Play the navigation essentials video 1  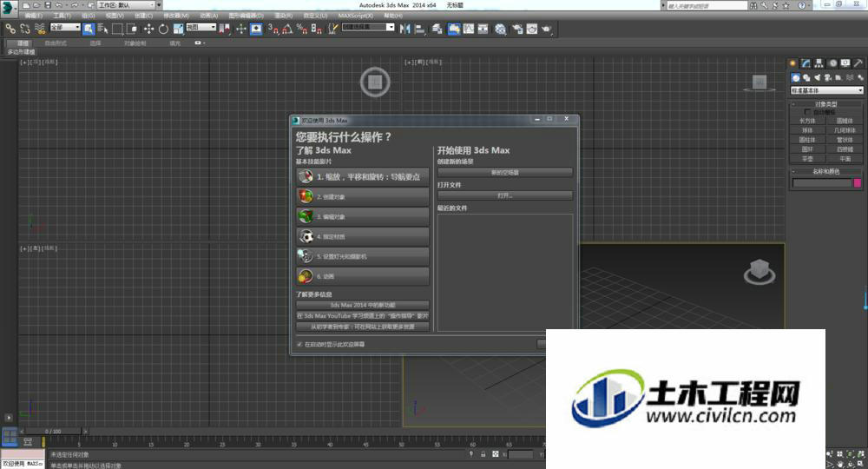(x=363, y=176)
